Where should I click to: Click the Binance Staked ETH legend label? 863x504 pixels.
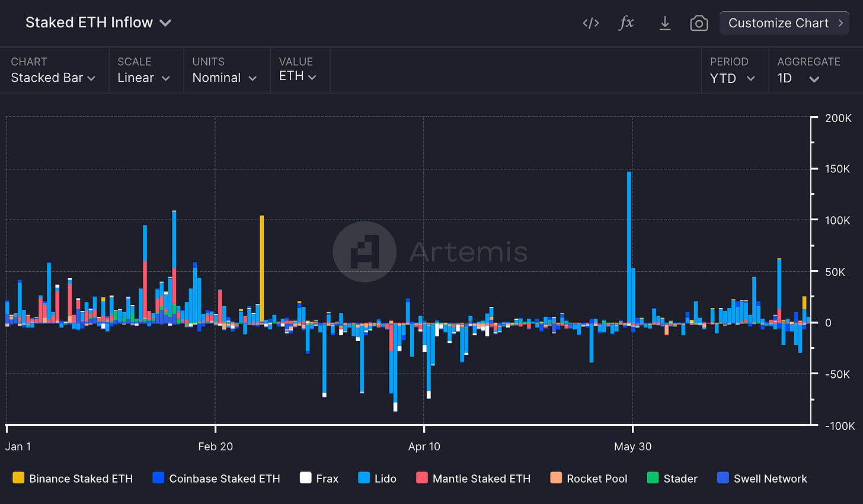[81, 479]
